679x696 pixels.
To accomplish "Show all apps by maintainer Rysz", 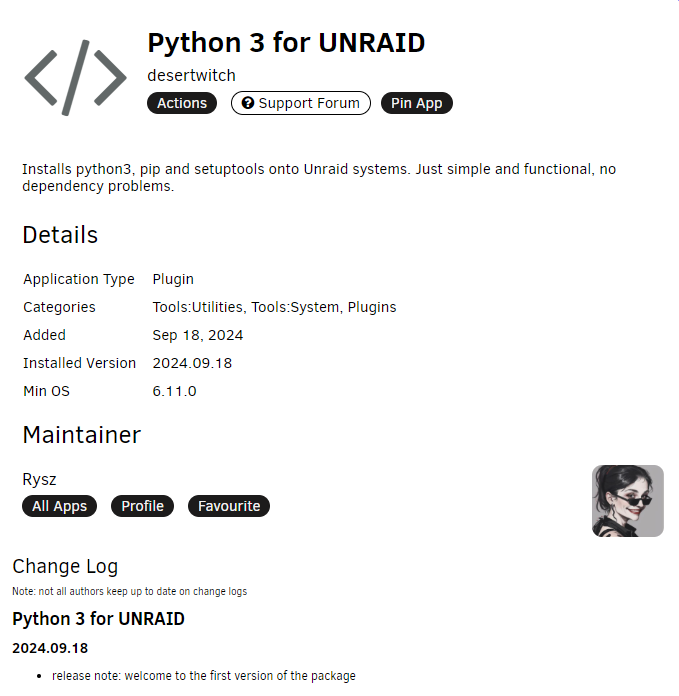I will pyautogui.click(x=59, y=506).
